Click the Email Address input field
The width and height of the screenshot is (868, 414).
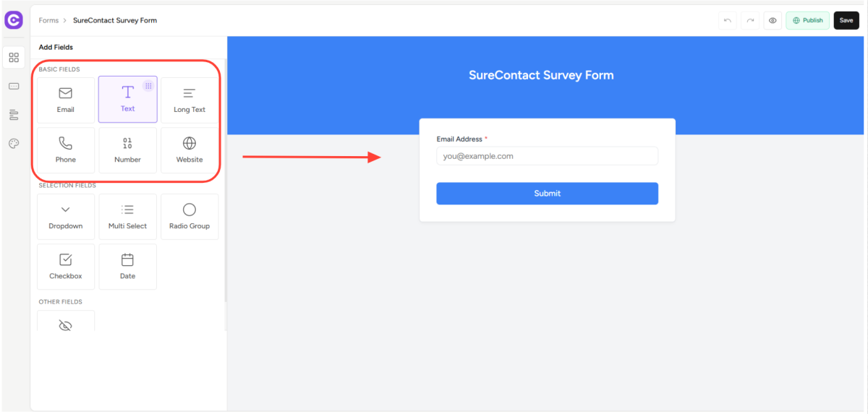tap(547, 156)
